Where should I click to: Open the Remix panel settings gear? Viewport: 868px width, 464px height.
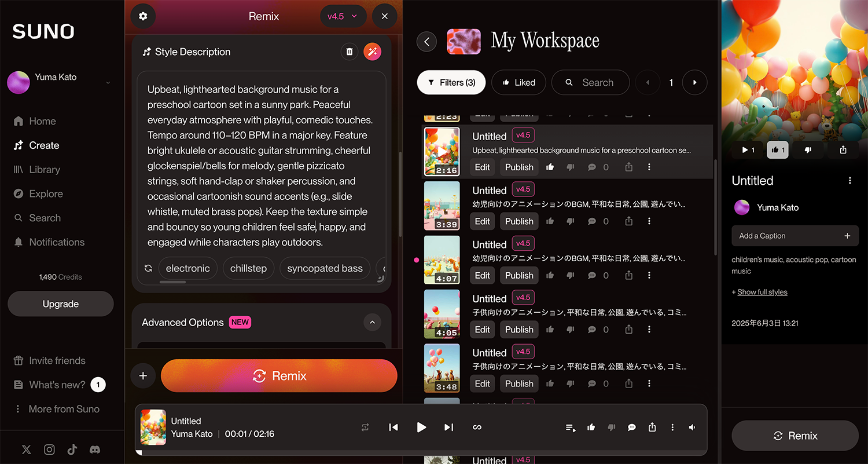coord(143,16)
